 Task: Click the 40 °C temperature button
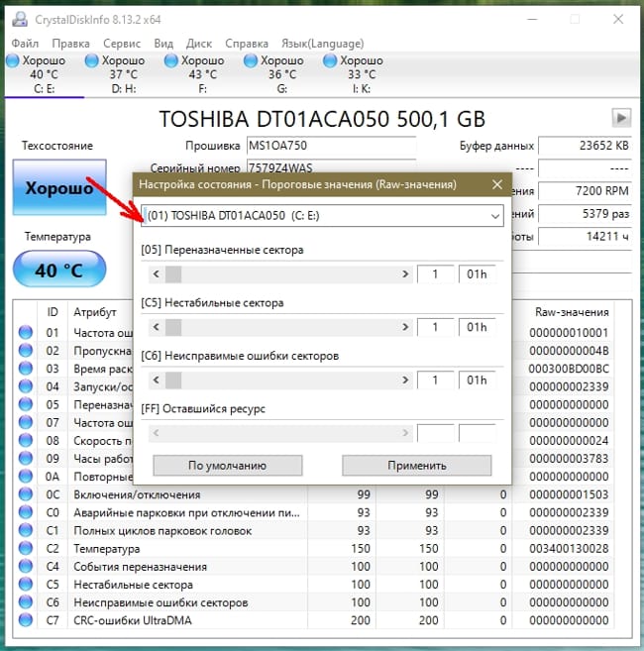59,270
